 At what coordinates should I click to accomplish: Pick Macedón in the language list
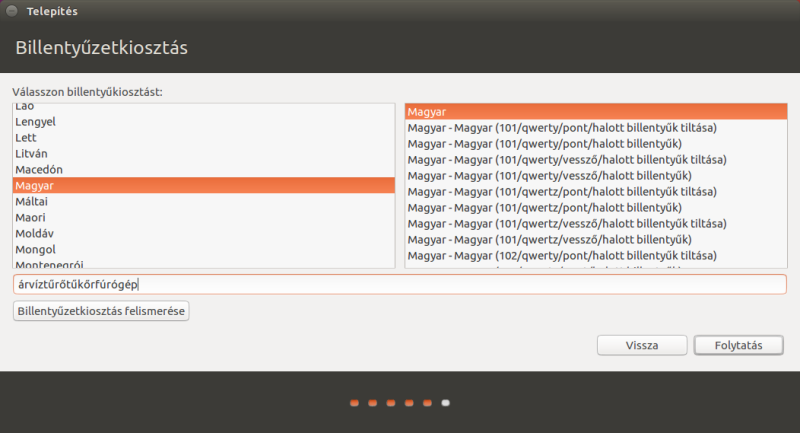click(37, 169)
